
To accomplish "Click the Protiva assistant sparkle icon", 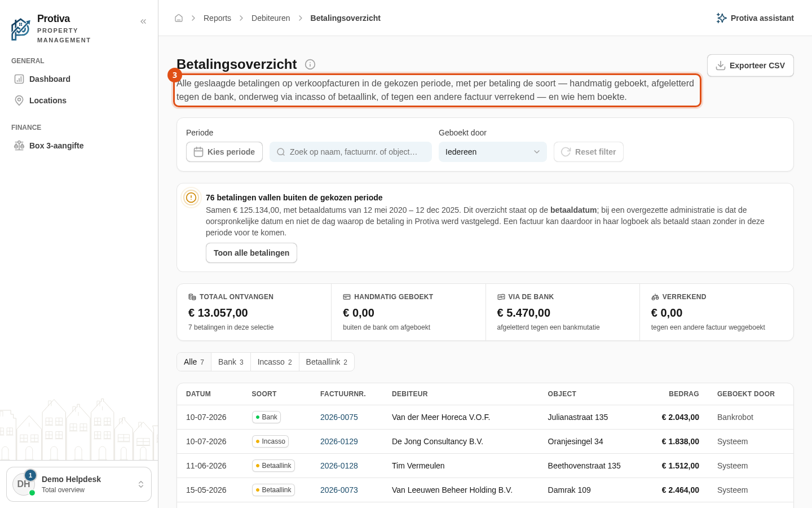I will [721, 18].
